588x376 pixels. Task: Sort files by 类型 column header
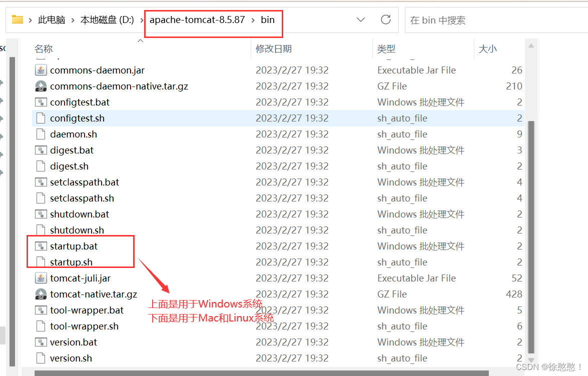386,48
